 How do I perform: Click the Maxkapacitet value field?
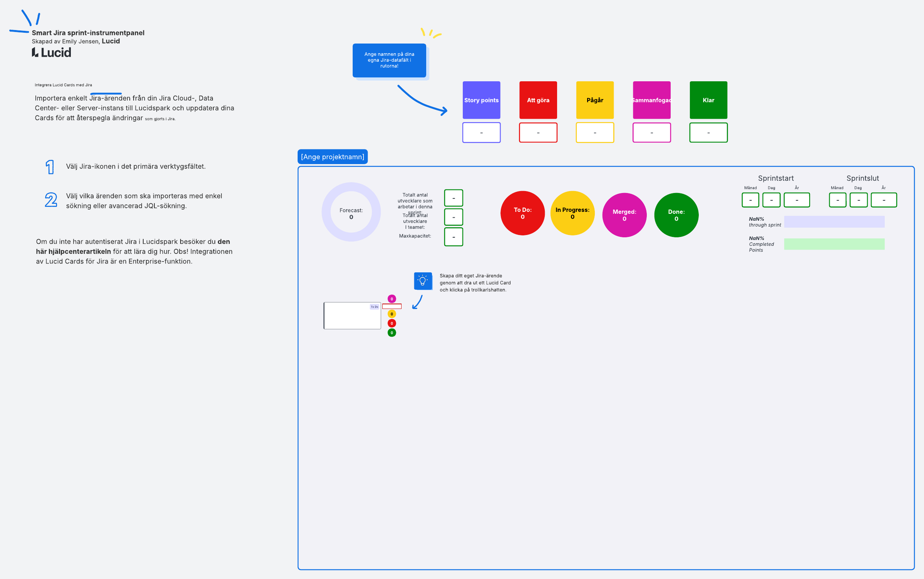(x=454, y=237)
